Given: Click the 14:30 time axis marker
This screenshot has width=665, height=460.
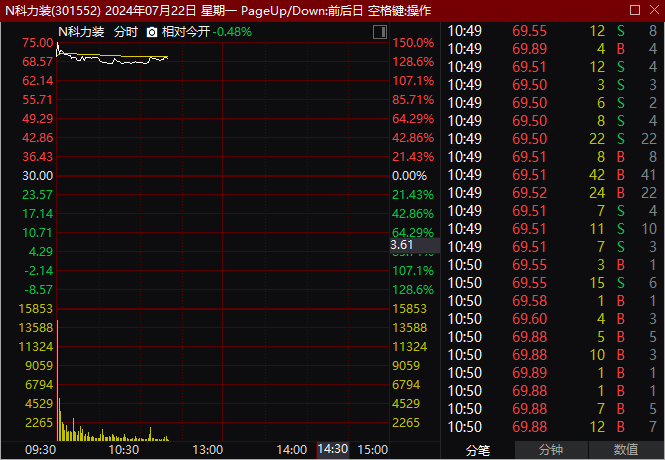Looking at the screenshot, I should [332, 449].
